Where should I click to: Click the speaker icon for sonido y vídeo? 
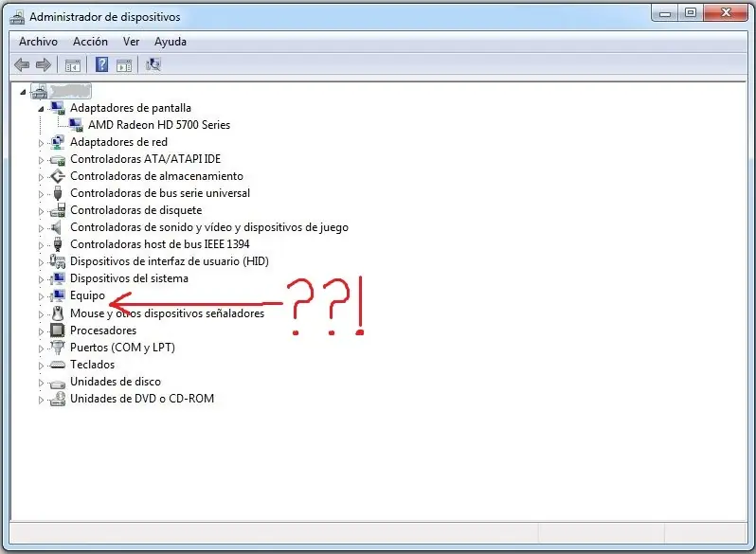(x=57, y=227)
